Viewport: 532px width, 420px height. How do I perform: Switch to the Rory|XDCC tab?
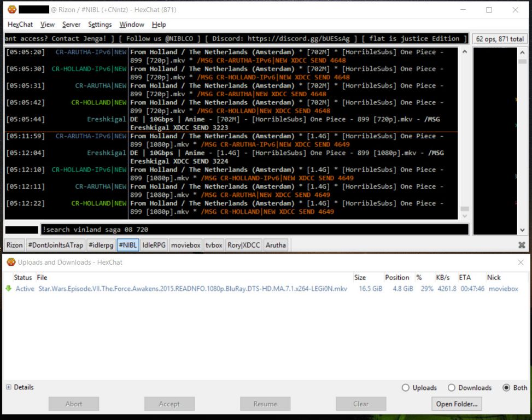244,245
